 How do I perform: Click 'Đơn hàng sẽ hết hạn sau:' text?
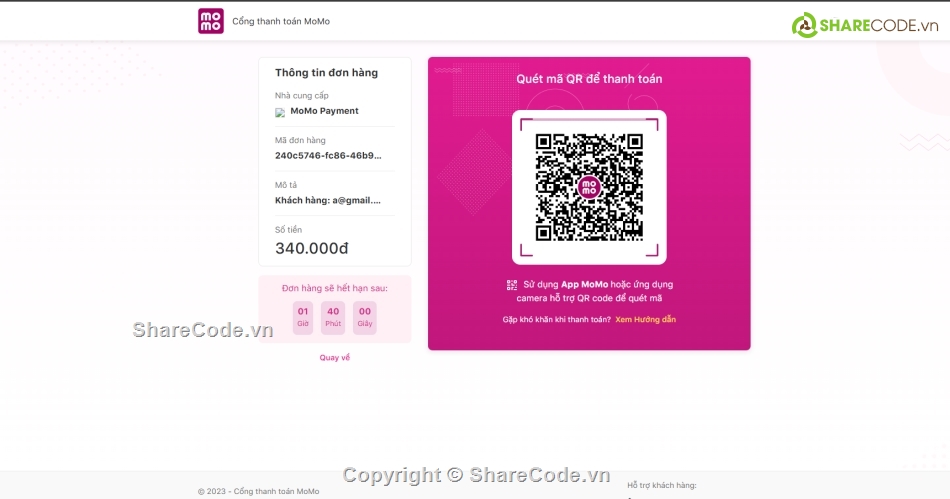334,288
